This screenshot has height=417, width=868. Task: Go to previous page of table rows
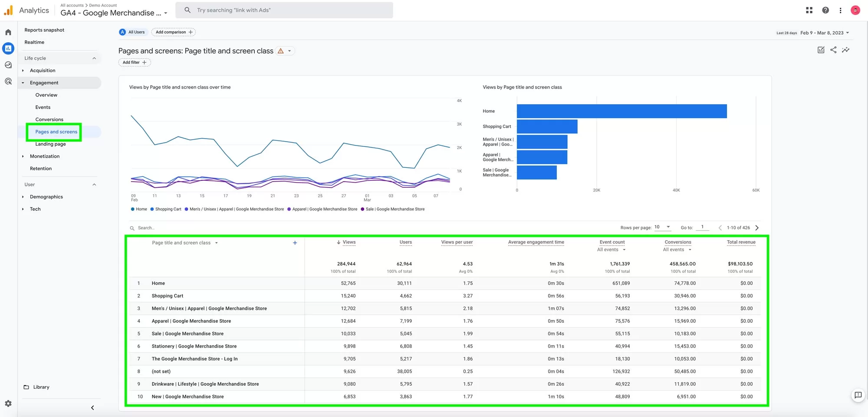[720, 228]
